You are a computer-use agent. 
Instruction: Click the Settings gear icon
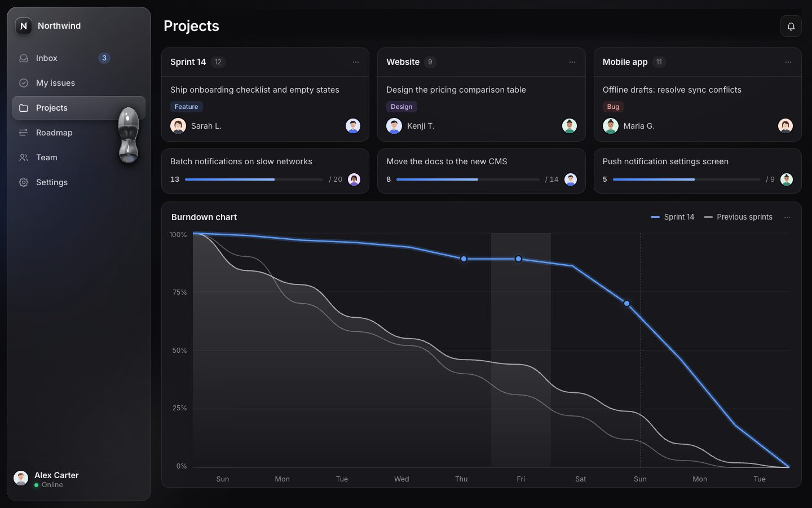pos(24,182)
